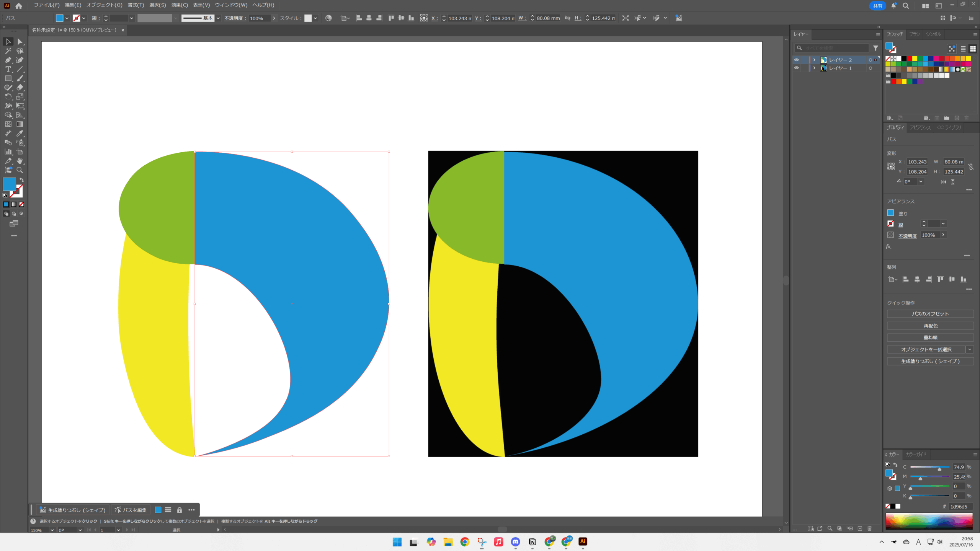Click the Hand tool

20,161
